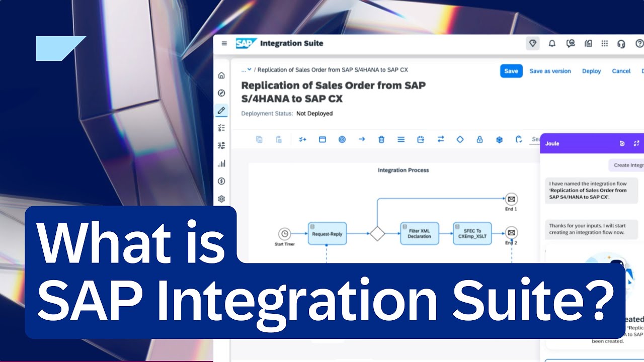Click the Paste icon in the editor toolbar

(x=279, y=139)
